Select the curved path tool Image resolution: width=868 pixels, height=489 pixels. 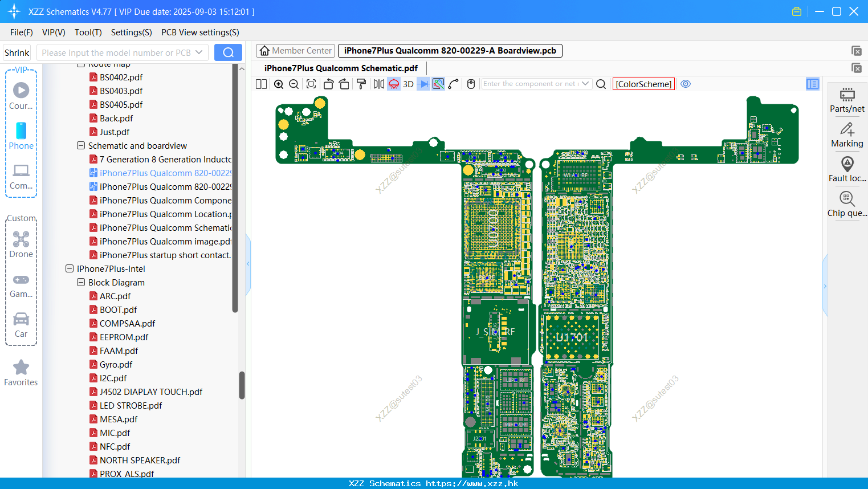click(454, 84)
